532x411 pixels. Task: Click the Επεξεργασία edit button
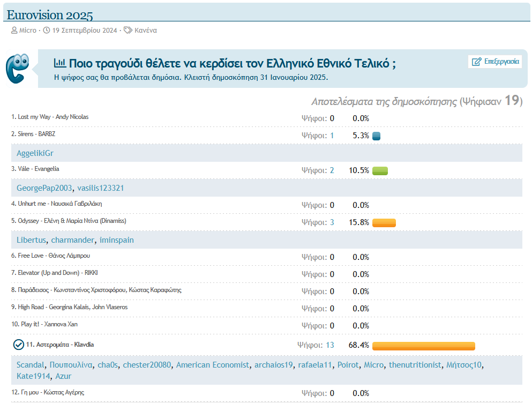[495, 62]
